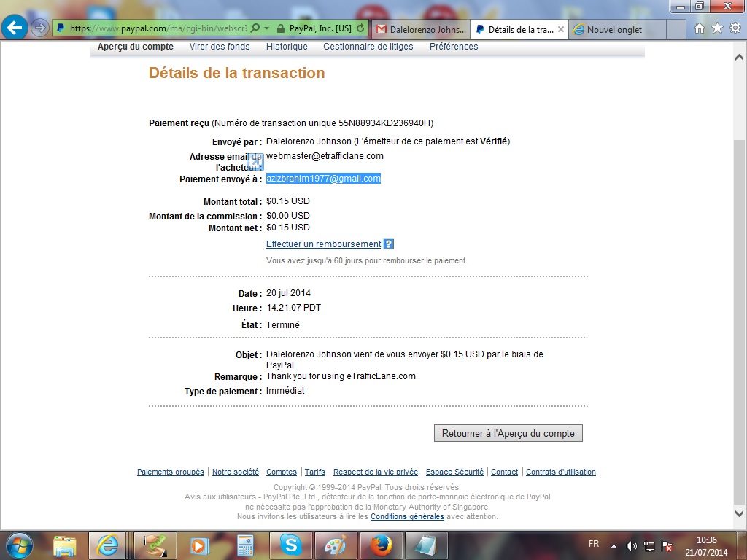The height and width of the screenshot is (560, 747).
Task: Open the address bar dropdown arrow
Action: (x=267, y=28)
